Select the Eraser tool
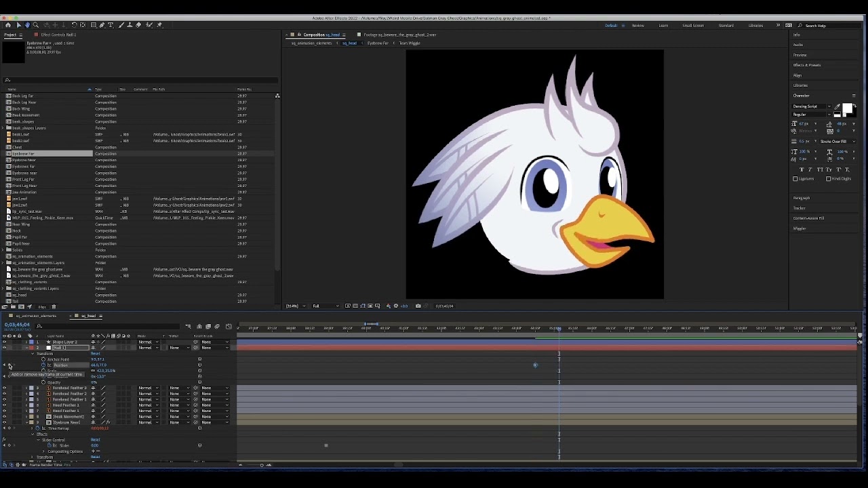Viewport: 868px width, 488px height. [138, 25]
